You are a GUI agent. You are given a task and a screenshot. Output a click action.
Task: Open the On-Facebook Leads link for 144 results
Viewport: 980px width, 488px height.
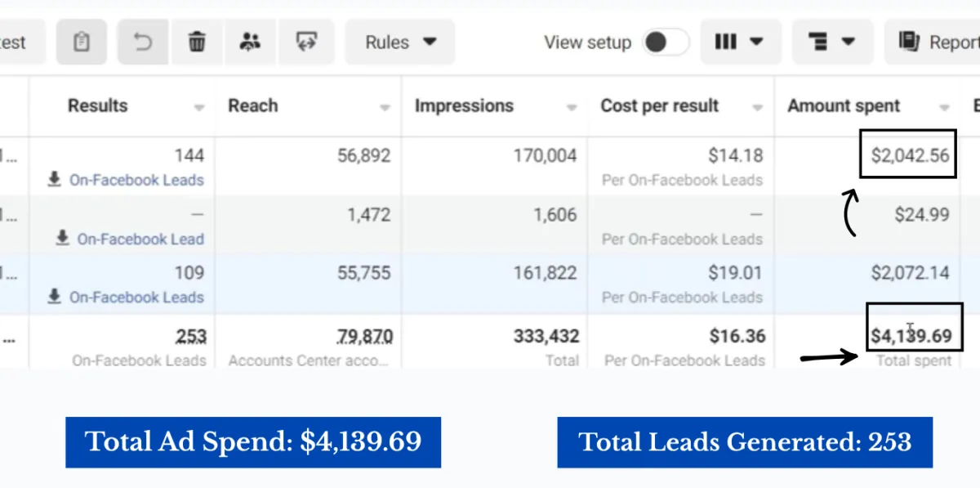[136, 180]
